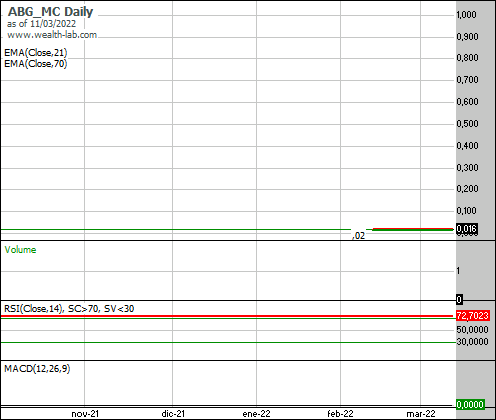This screenshot has height=420, width=496.
Task: Select the EMA(Close,70) indicator label
Action: 36,63
